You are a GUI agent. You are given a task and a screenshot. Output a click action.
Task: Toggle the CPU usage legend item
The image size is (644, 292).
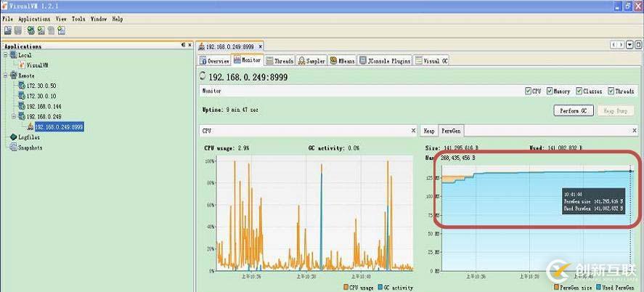point(359,288)
